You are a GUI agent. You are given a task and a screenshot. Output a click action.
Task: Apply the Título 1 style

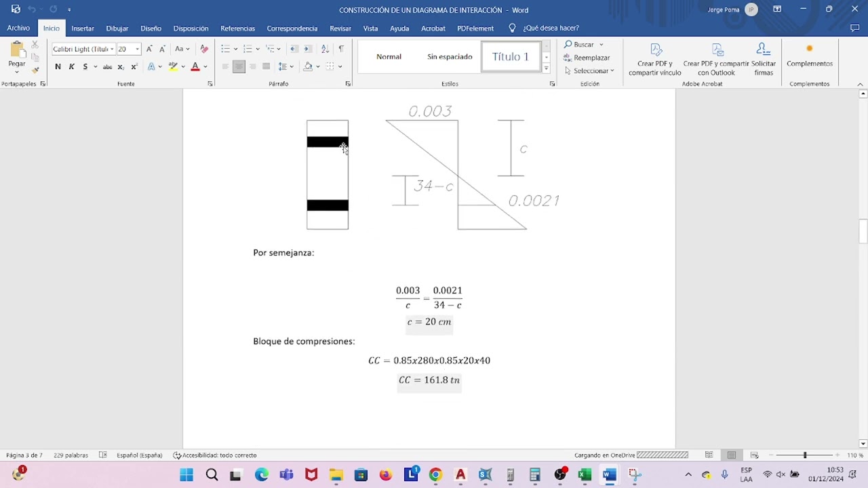point(510,57)
